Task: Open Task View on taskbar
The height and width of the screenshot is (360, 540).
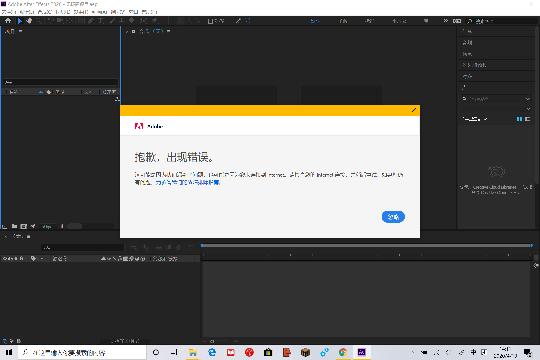Action: pos(174,352)
